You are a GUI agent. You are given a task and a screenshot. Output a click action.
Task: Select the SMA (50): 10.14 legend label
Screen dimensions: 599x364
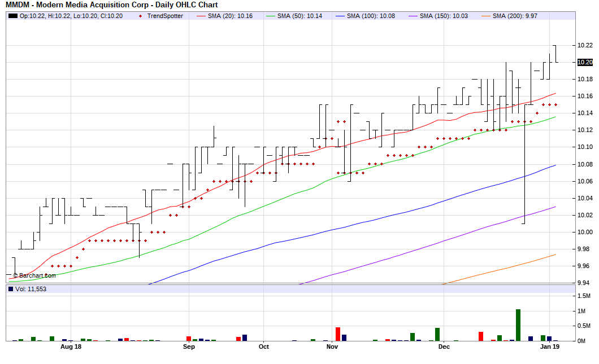(299, 16)
